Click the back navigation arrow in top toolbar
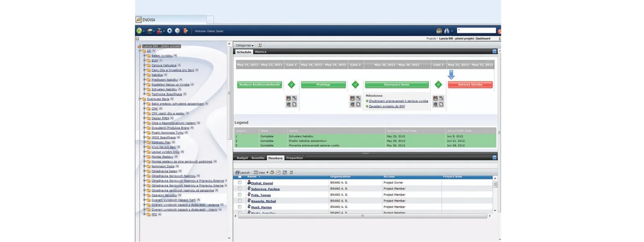 point(169,31)
